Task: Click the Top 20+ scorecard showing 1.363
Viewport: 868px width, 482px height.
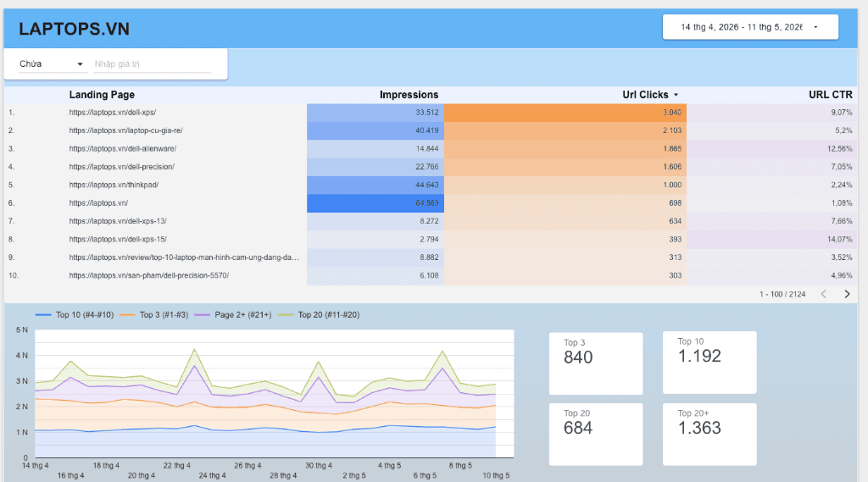Action: point(709,435)
